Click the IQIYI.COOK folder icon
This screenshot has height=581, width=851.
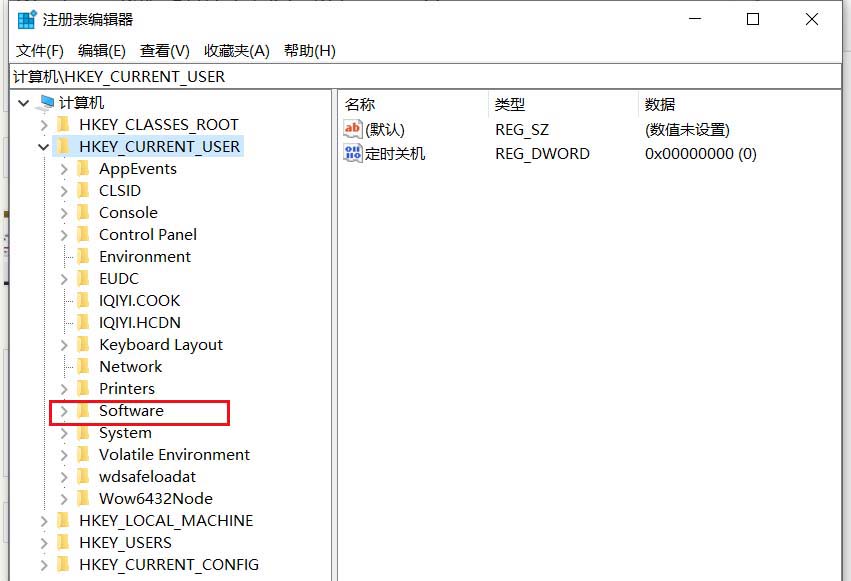pos(83,300)
